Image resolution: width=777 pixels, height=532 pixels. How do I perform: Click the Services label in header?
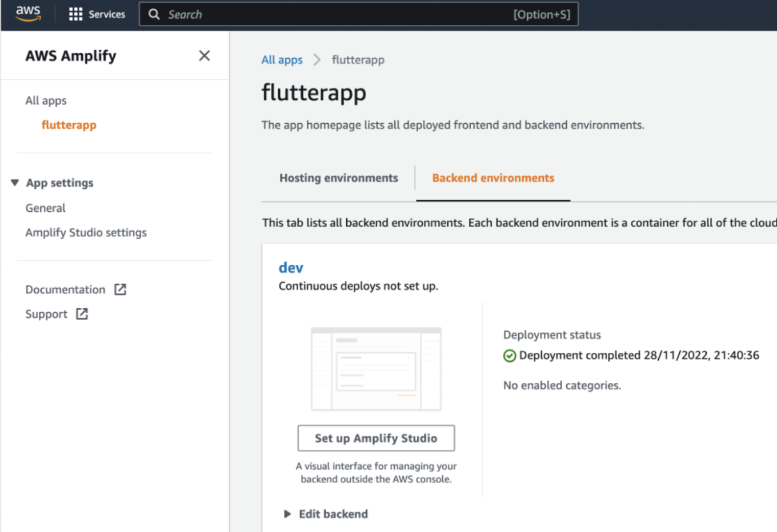point(107,14)
